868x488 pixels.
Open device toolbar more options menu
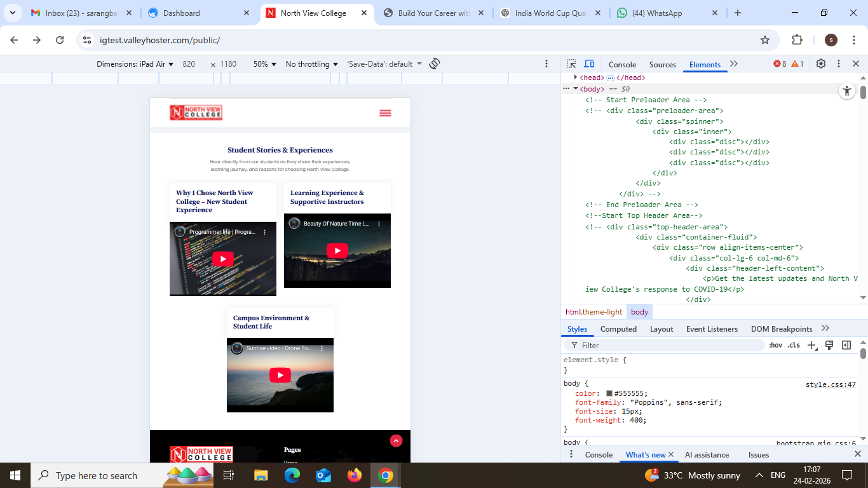click(x=546, y=64)
